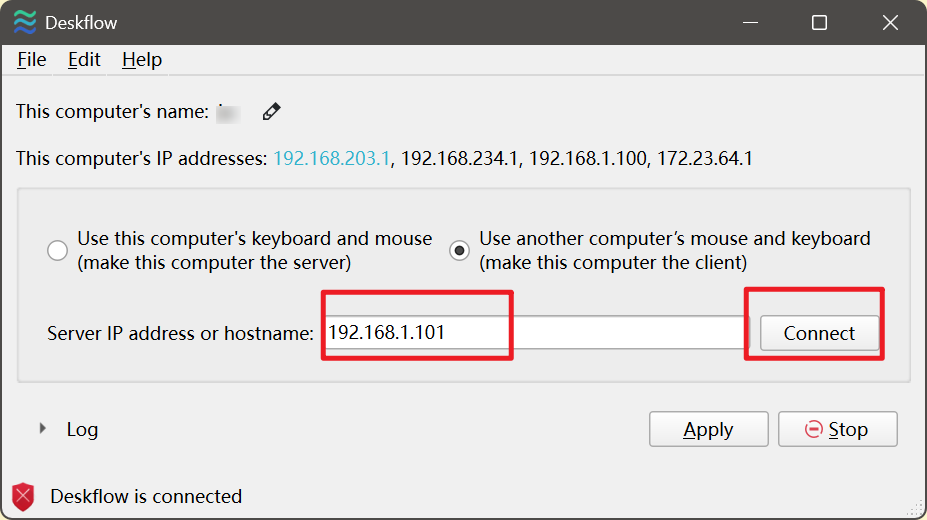Viewport: 927px width, 520px height.
Task: Click 'Use another computer's mouse and keyboard' label
Action: click(675, 251)
